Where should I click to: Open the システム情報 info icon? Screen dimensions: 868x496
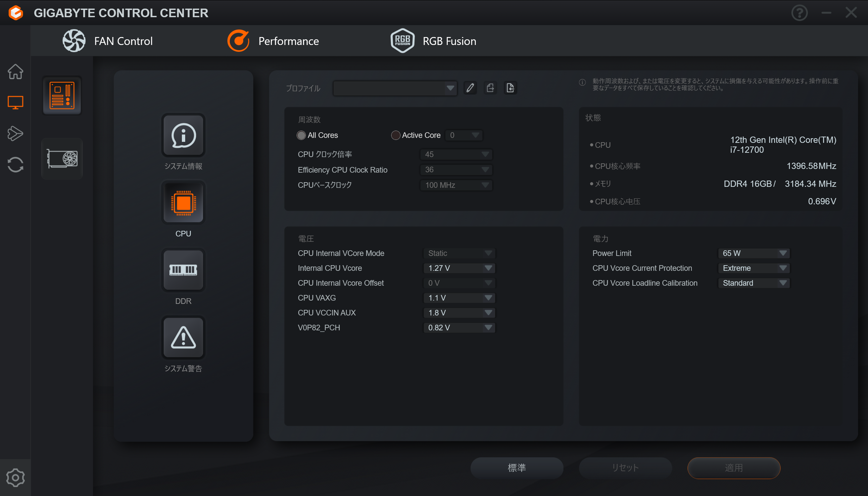pos(183,135)
